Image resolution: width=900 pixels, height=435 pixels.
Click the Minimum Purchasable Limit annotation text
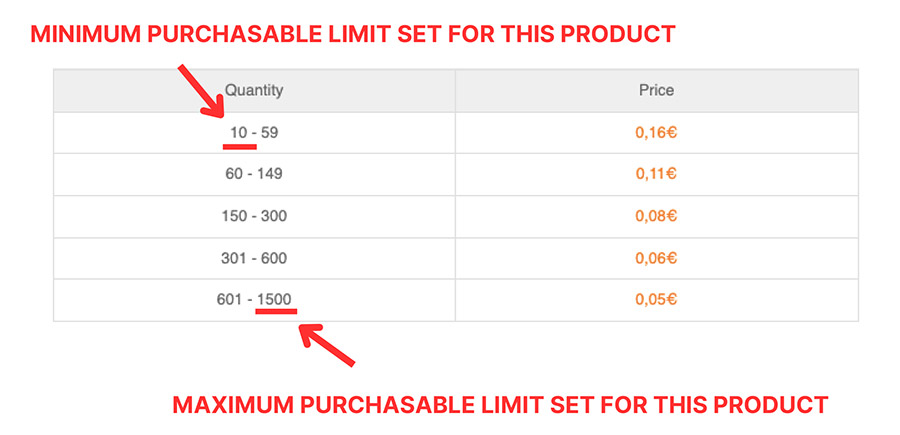click(x=352, y=34)
